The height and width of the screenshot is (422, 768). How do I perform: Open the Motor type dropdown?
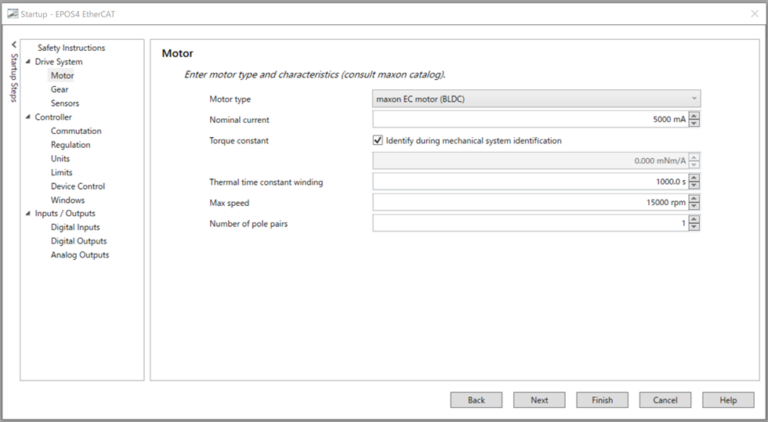[536, 98]
